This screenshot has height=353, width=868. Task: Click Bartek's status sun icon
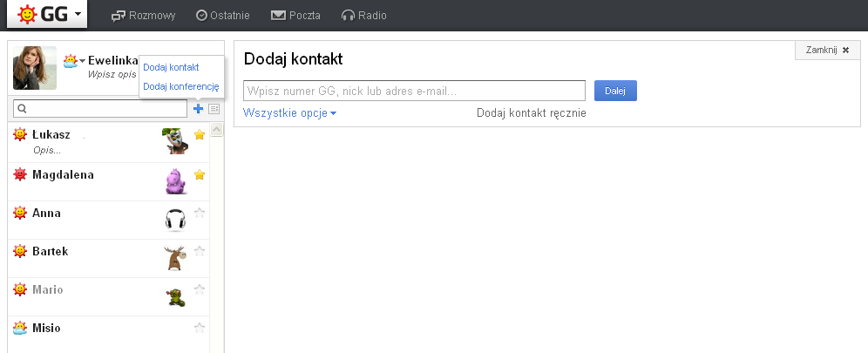pos(20,251)
